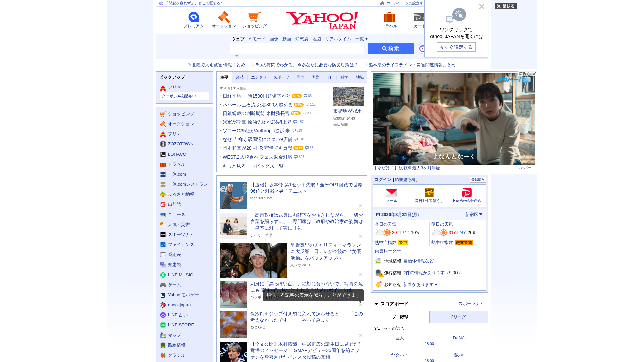Open スポーツナビ in the sidebar list
Image resolution: width=644 pixels, height=362 pixels.
181,235
